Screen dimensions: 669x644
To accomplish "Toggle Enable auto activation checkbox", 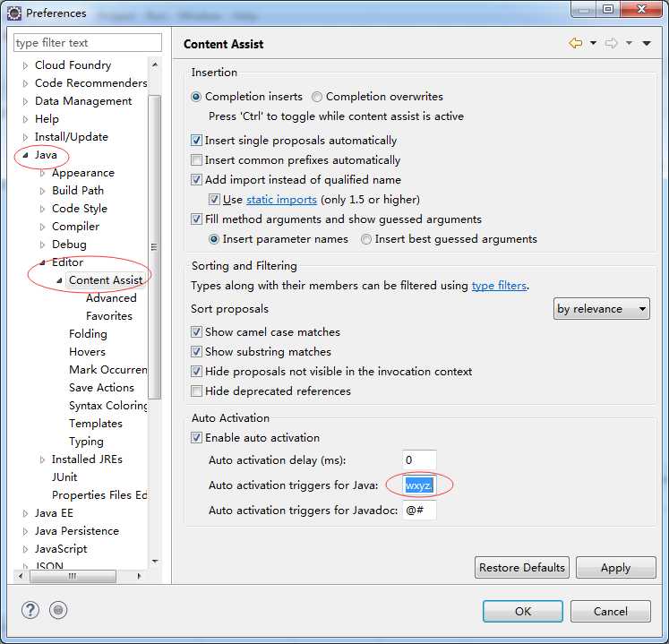I will (x=196, y=437).
